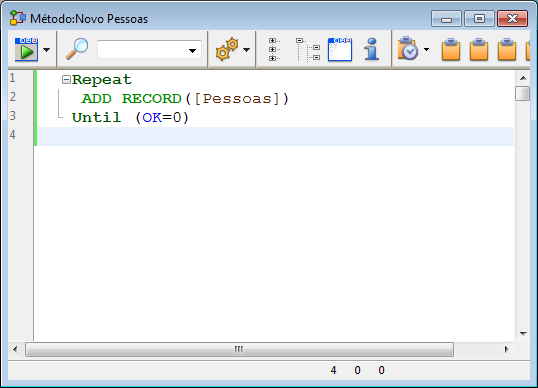Screen dimensions: 538x388
Task: Open the clipboard history dropdown arrow
Action: (426, 50)
